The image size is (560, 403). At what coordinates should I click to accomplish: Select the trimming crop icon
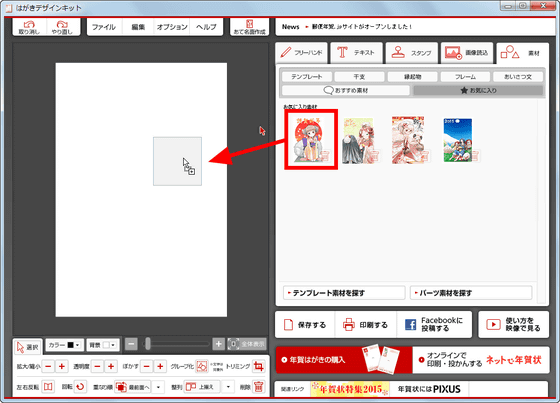(259, 366)
